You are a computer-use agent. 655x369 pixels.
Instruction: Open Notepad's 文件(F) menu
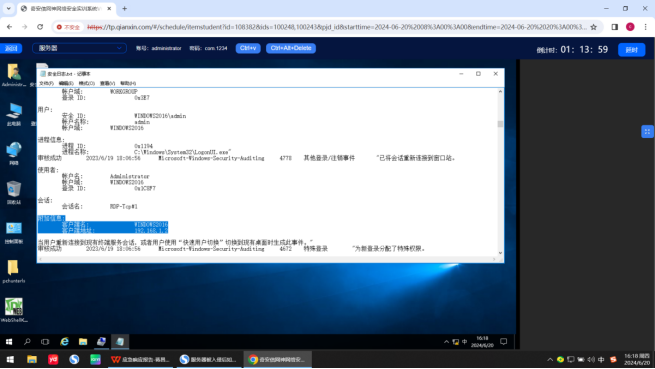(46, 83)
